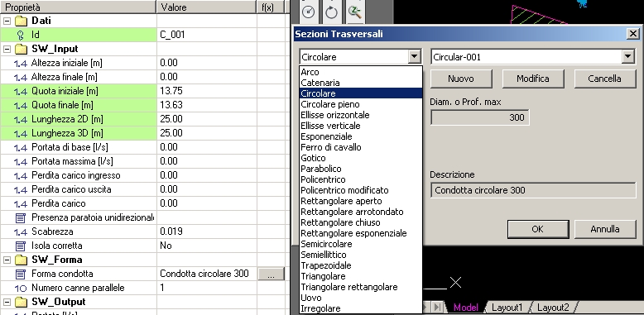The height and width of the screenshot is (315, 644).
Task: Click the integer icon beside Numero canne parallele
Action: click(20, 288)
